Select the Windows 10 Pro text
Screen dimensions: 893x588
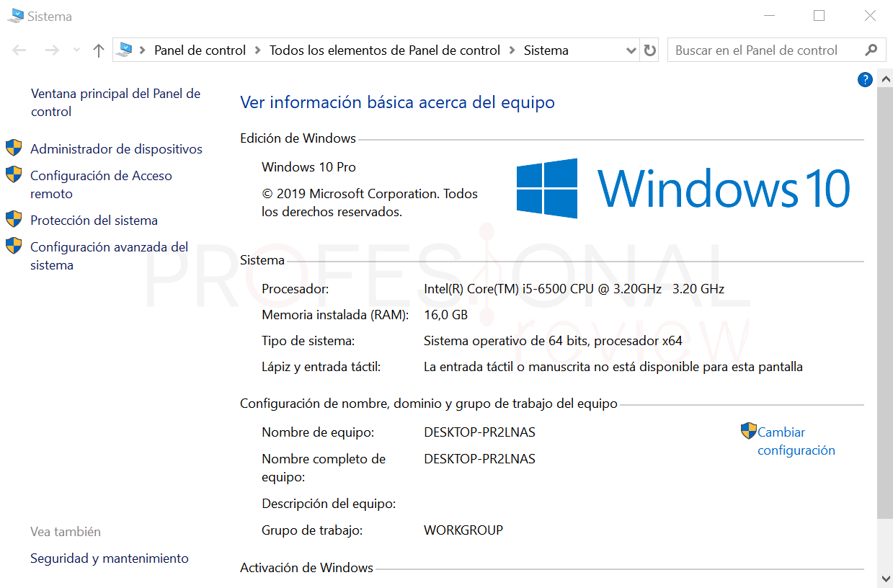tap(308, 167)
